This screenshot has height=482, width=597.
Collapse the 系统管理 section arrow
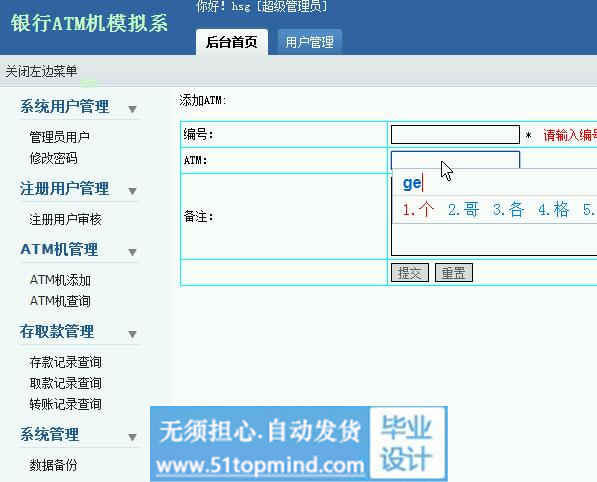[x=132, y=437]
